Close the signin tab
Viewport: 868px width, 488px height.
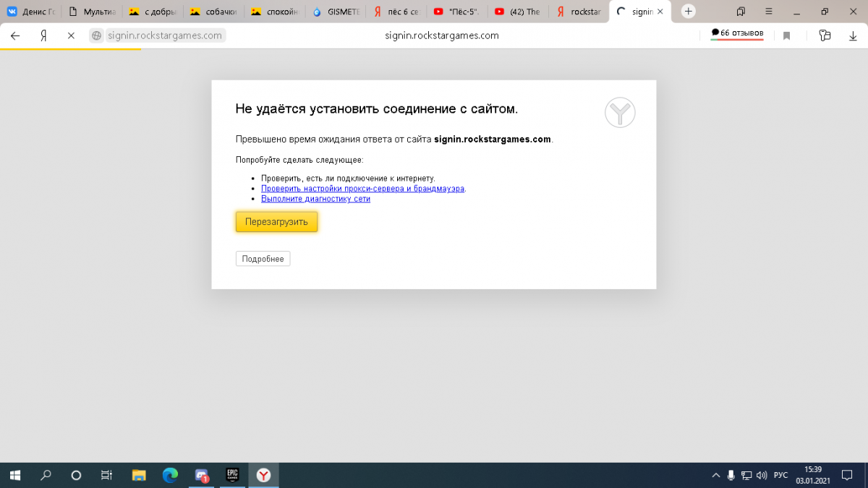(659, 12)
